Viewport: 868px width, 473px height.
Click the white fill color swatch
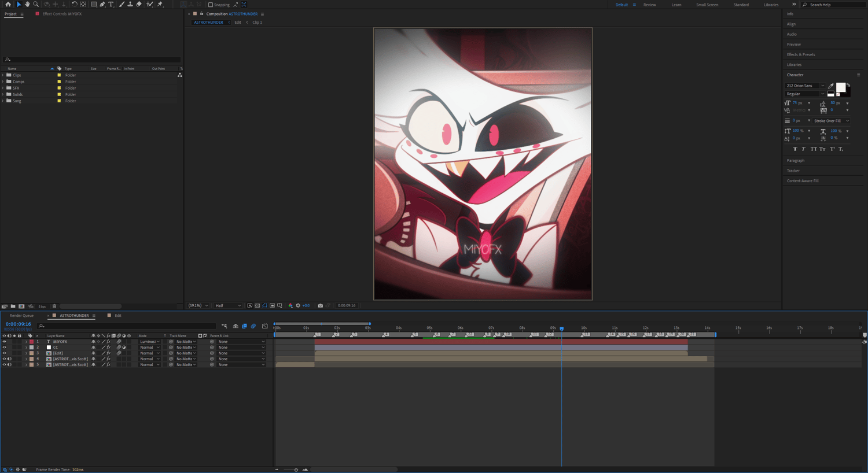pyautogui.click(x=840, y=87)
